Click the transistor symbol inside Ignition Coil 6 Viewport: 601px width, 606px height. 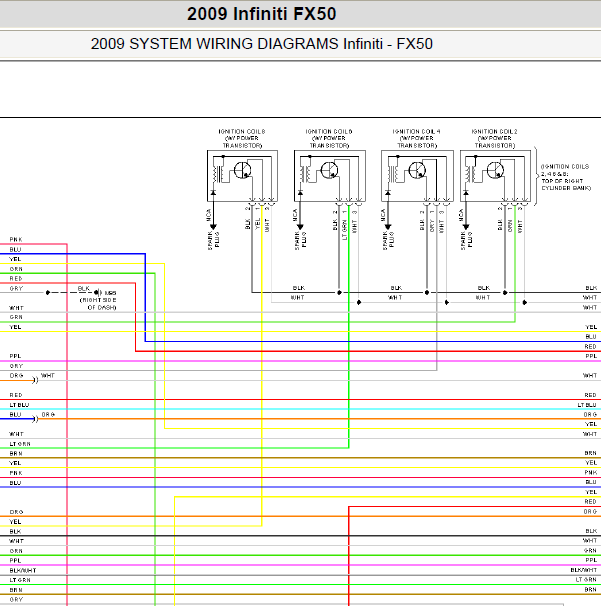coord(330,170)
